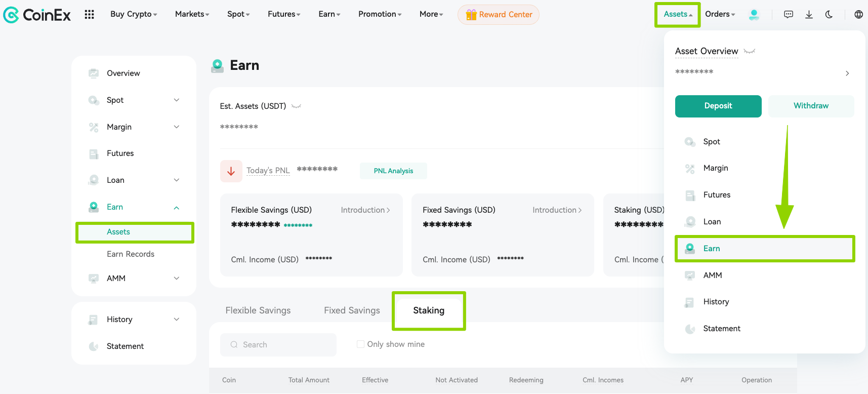Open PNL Analysis

393,171
